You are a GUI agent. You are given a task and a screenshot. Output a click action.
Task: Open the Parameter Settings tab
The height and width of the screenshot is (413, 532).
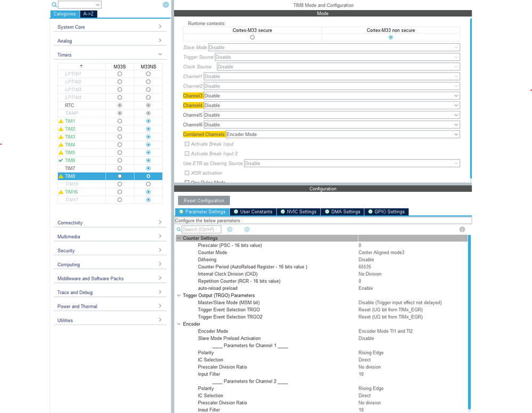pyautogui.click(x=202, y=212)
